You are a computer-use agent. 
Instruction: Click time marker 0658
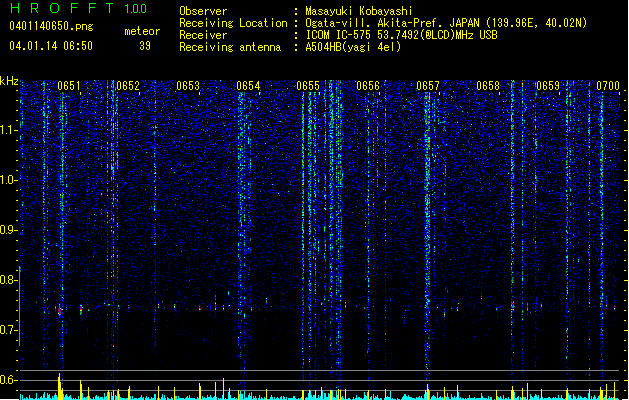[488, 86]
